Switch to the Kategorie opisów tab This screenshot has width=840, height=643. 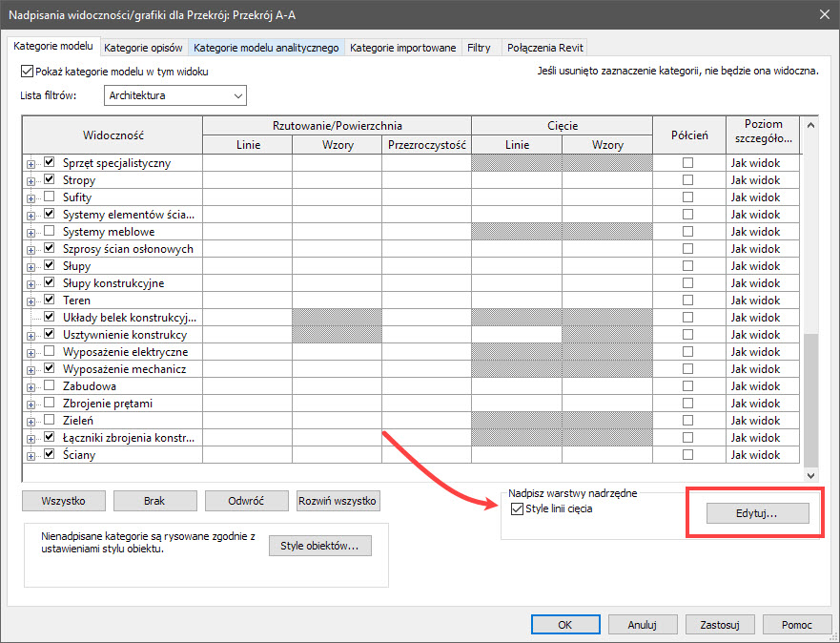pyautogui.click(x=143, y=48)
